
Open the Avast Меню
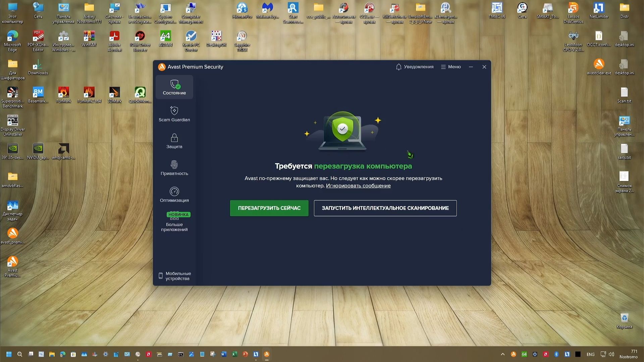tap(451, 67)
